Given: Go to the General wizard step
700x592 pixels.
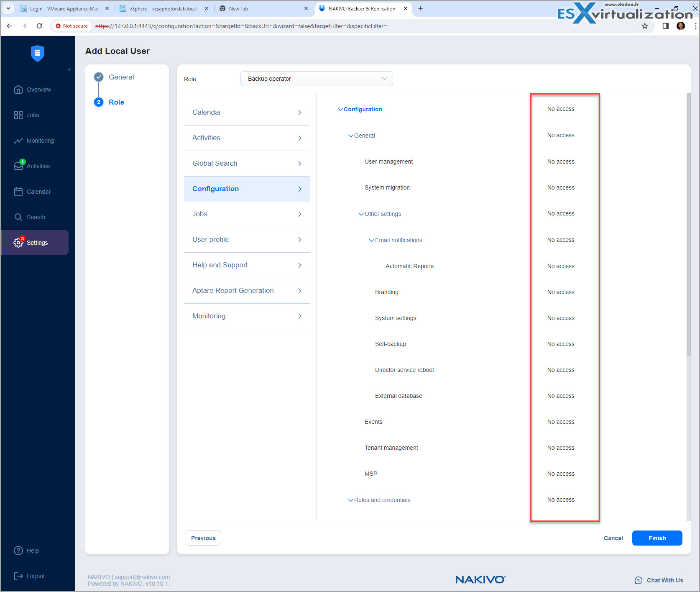Looking at the screenshot, I should click(x=121, y=77).
